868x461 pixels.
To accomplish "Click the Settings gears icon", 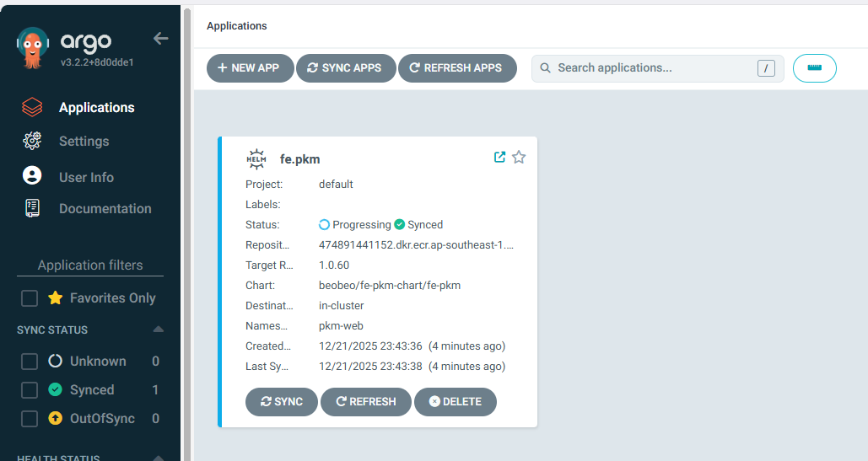I will click(x=32, y=142).
